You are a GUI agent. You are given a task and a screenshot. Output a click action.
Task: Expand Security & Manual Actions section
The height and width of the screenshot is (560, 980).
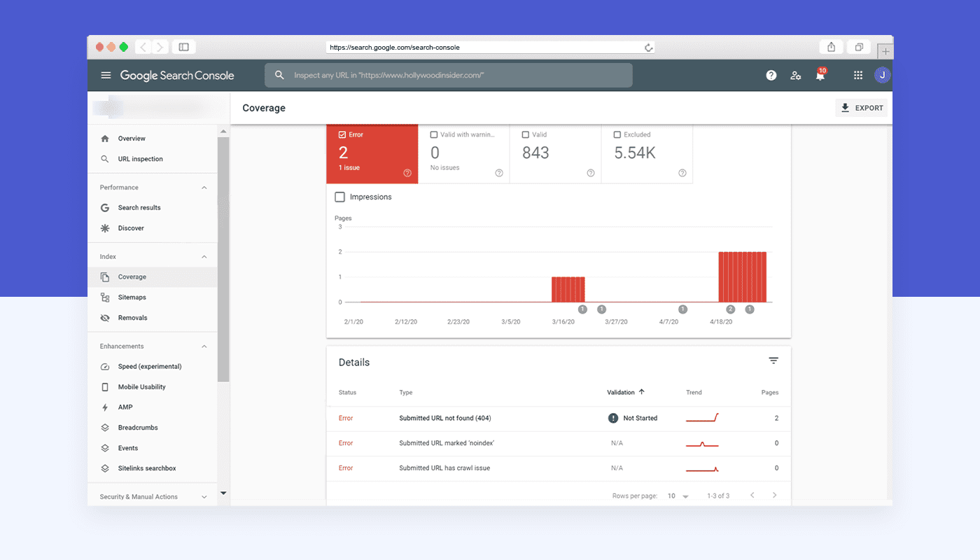(x=204, y=497)
